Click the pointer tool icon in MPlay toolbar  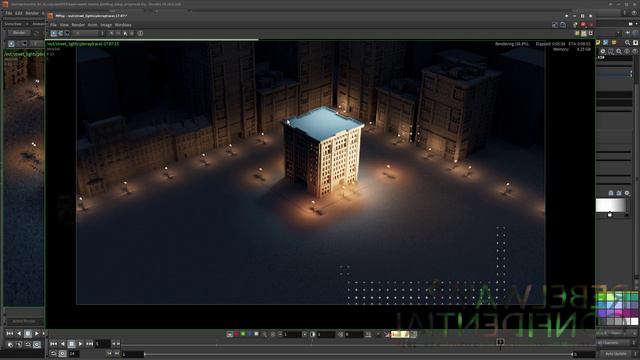click(125, 33)
